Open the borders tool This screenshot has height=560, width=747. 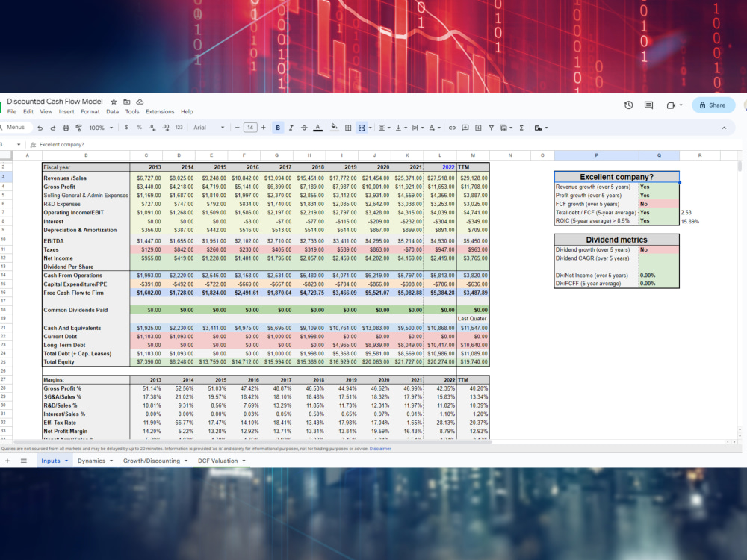[x=348, y=128]
